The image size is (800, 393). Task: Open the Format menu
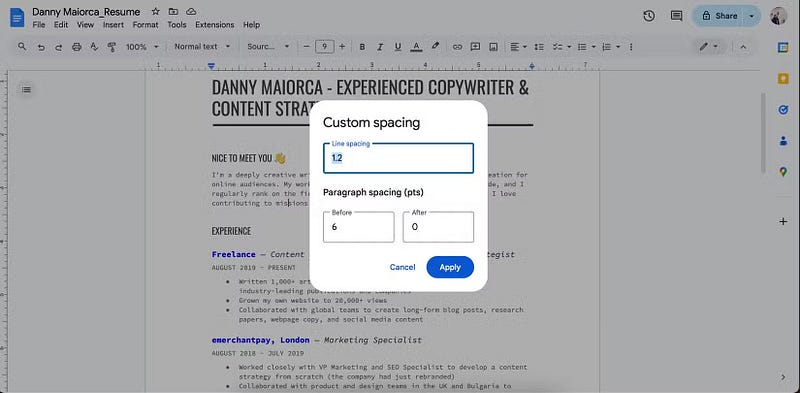[145, 24]
